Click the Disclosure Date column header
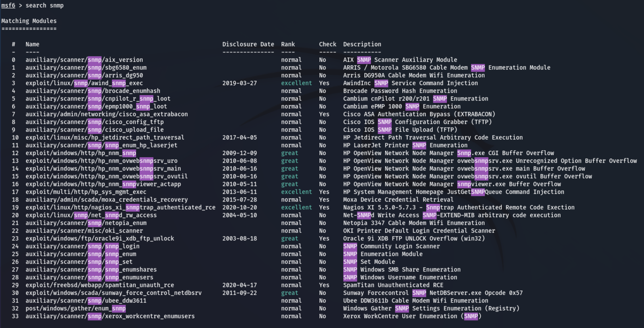 coord(248,44)
